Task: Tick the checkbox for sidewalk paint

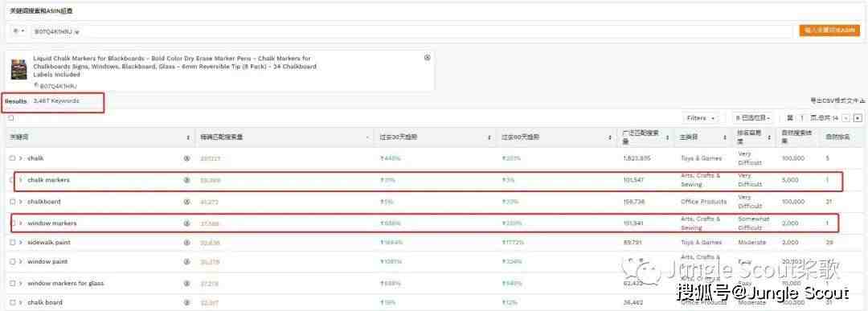Action: click(12, 243)
